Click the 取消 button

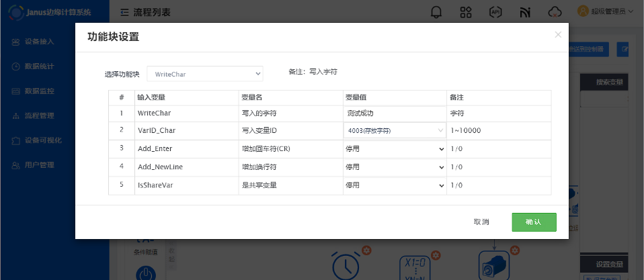(x=481, y=222)
